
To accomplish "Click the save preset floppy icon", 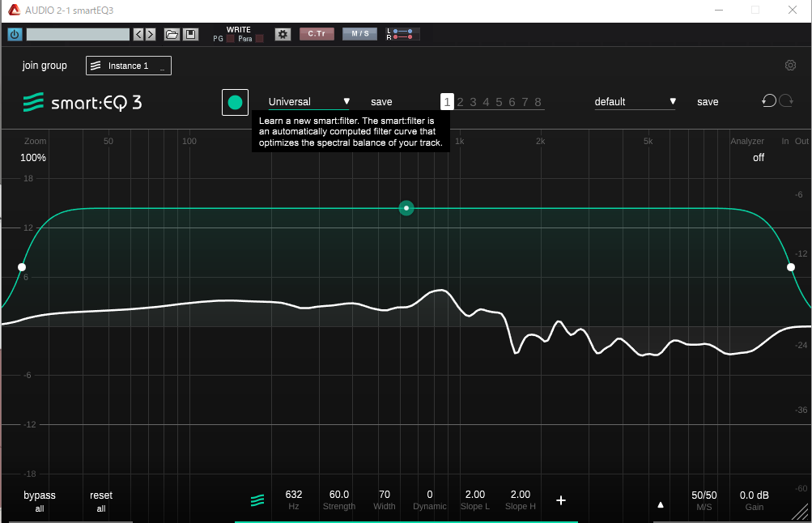I will coord(190,35).
